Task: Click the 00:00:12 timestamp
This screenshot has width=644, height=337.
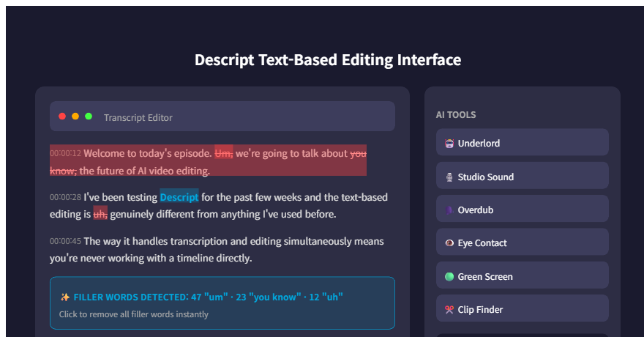Action: tap(65, 153)
